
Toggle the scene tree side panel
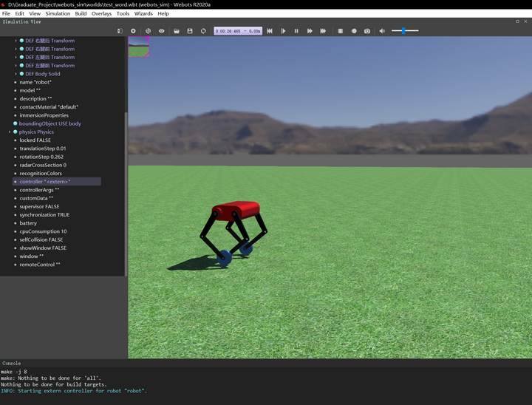click(120, 31)
